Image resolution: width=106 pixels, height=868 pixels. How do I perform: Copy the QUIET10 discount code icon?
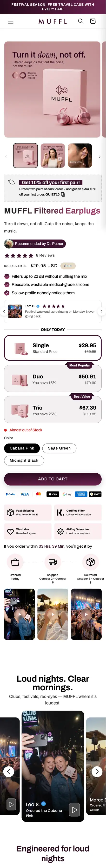[63, 195]
